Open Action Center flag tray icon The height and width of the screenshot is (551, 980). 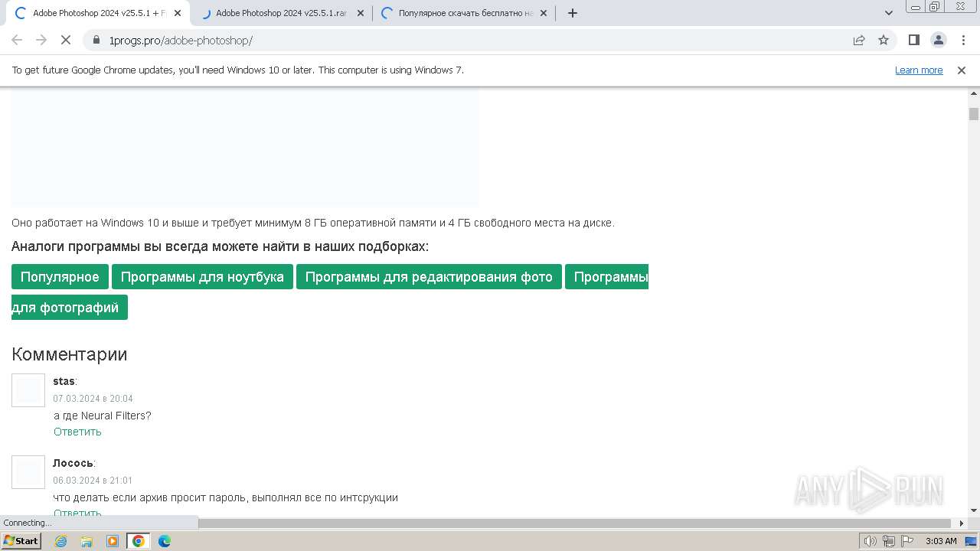pos(907,541)
